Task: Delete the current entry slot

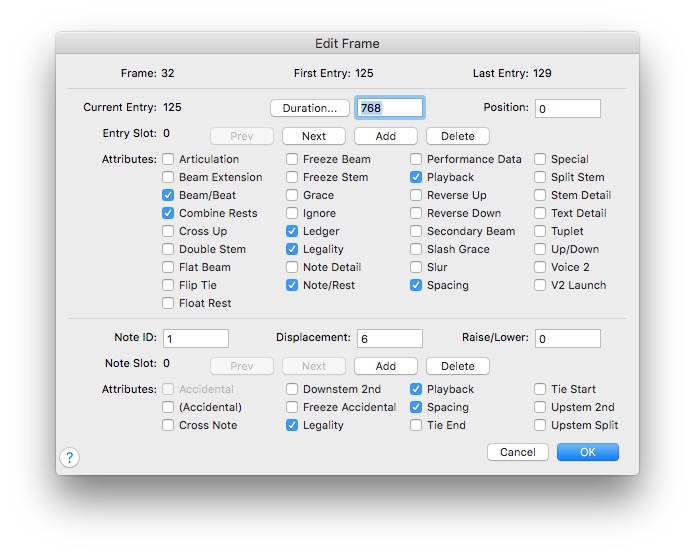Action: tap(458, 136)
